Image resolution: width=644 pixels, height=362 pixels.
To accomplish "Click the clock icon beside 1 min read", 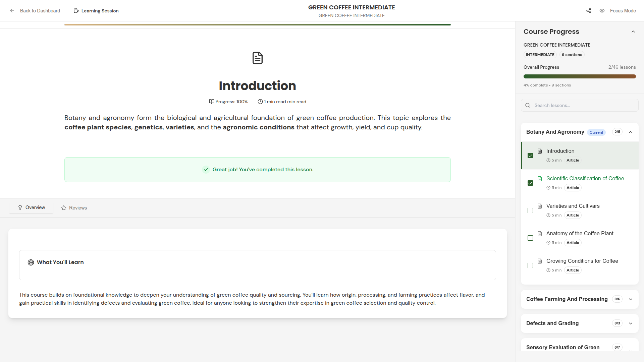I will [x=260, y=102].
